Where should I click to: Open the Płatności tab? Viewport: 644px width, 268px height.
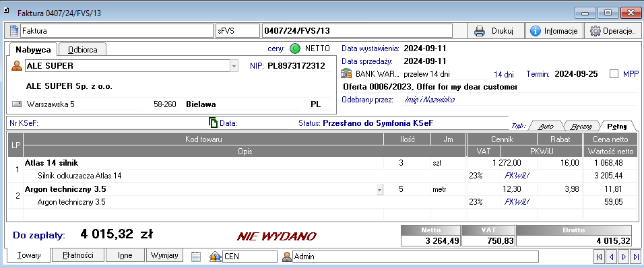pyautogui.click(x=77, y=255)
